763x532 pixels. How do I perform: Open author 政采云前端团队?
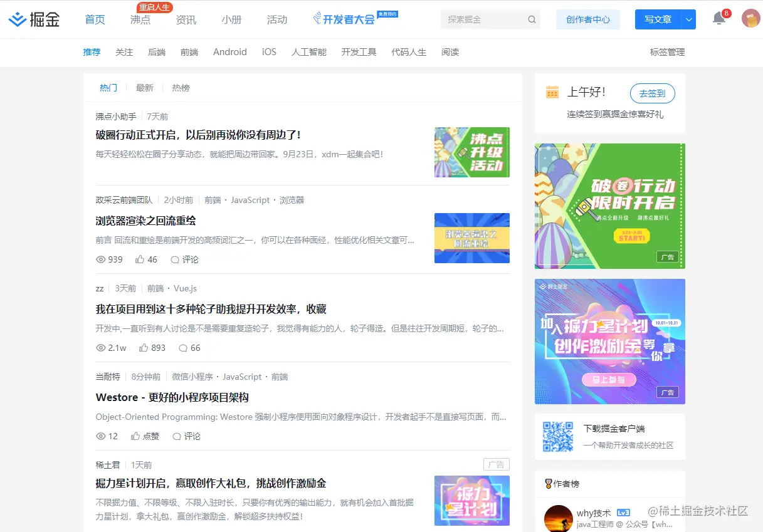[124, 200]
